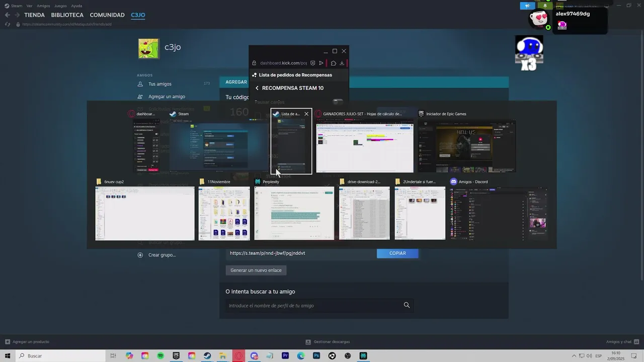Screen dimensions: 644x362
Task: Open the Opera browser taskbar icon
Action: click(239, 356)
